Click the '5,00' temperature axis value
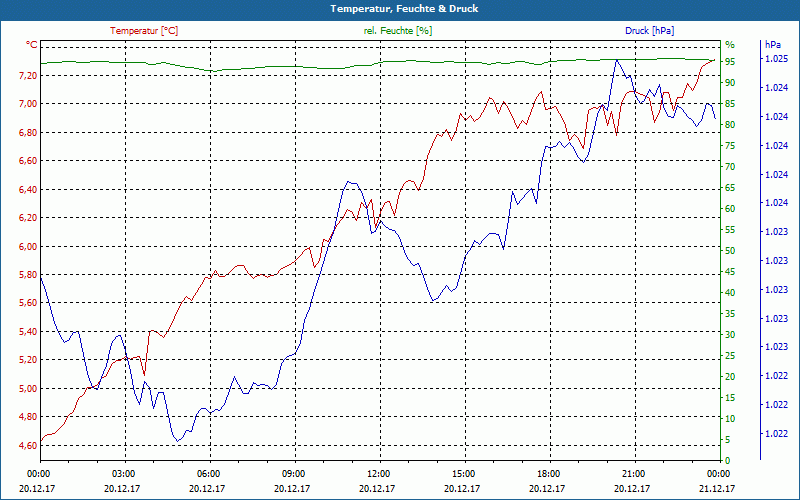Viewport: 800px width, 500px height. (28, 388)
